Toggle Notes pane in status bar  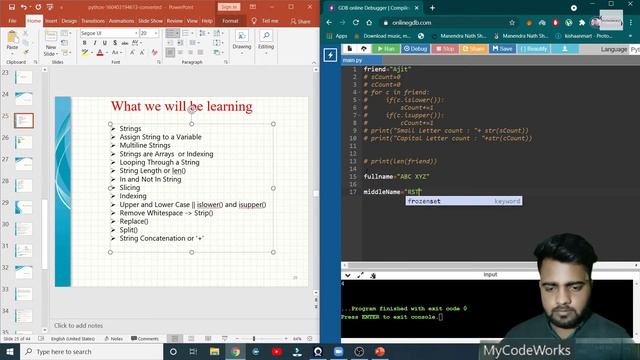coord(114,338)
